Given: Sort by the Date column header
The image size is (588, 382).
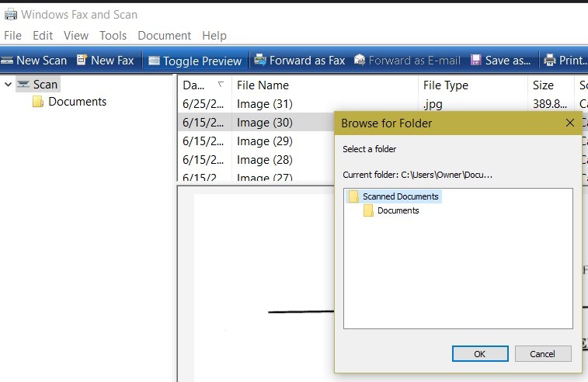Looking at the screenshot, I should [204, 85].
